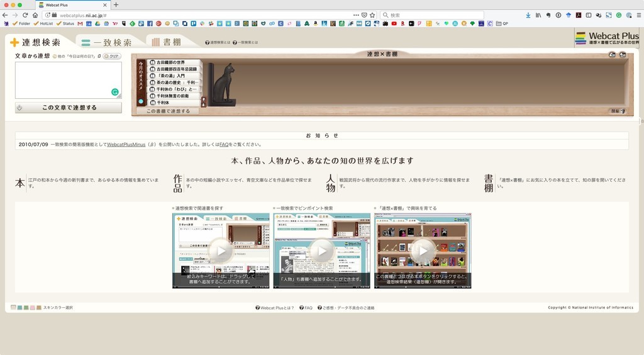Click the Grammarly icon inside the textarea
The width and height of the screenshot is (644, 355).
coord(115,92)
